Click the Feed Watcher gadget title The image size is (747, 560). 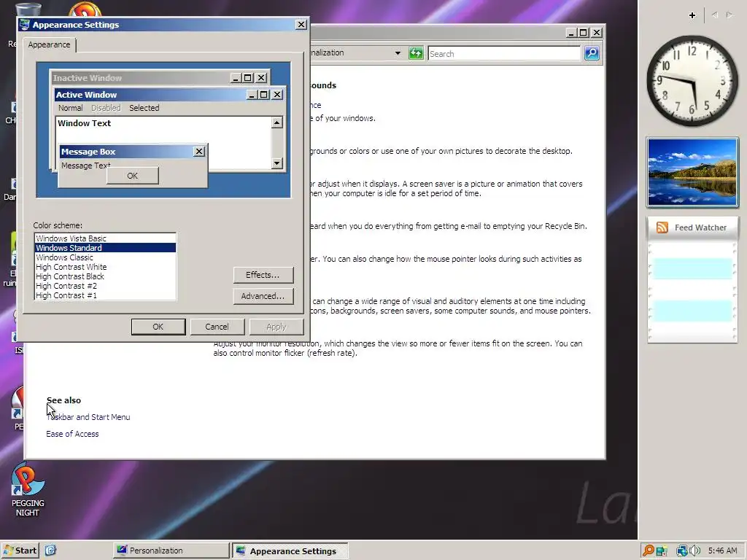coord(700,227)
